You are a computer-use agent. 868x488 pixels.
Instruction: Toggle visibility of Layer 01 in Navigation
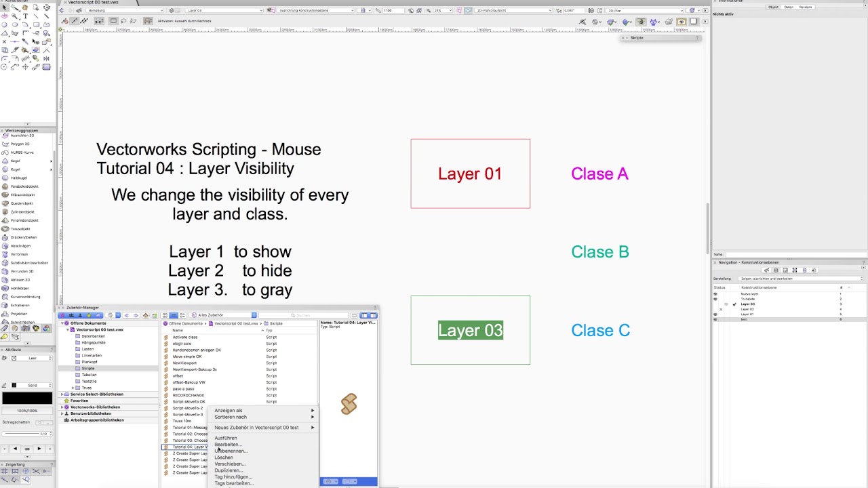[x=715, y=314]
